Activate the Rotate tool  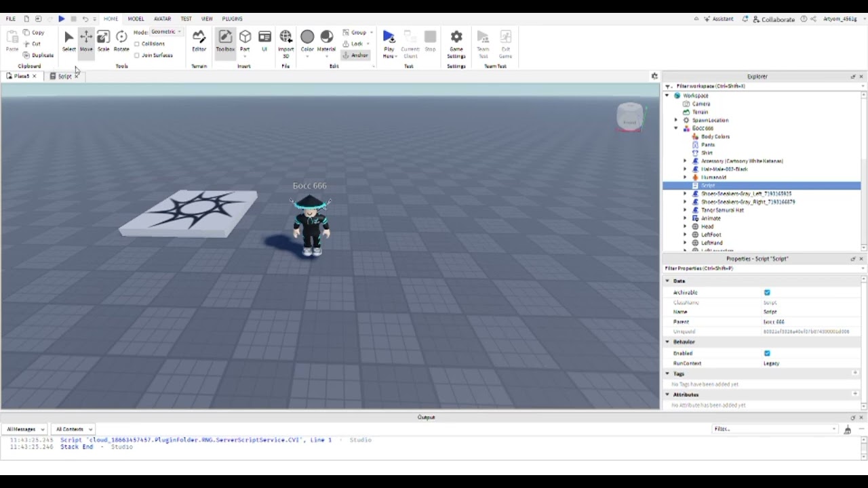(121, 41)
